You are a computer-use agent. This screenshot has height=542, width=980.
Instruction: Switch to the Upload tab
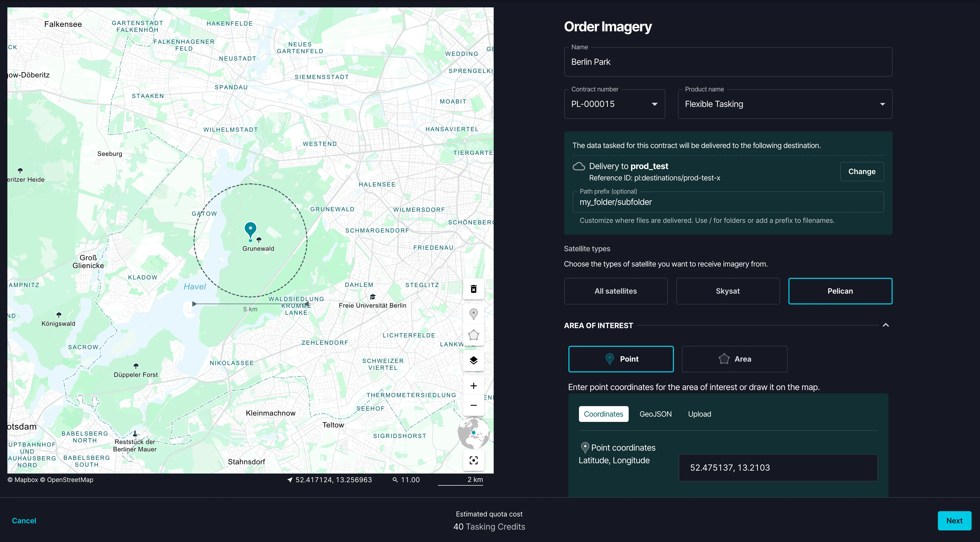coord(699,414)
